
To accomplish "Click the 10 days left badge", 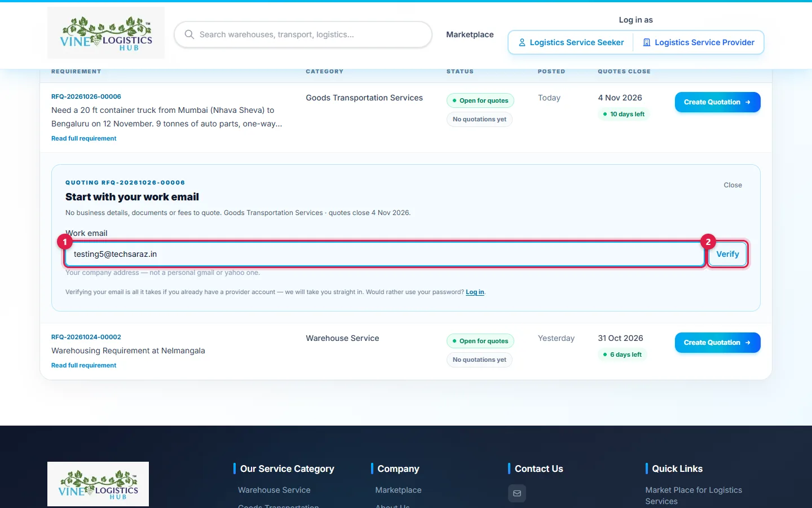I will 624,114.
